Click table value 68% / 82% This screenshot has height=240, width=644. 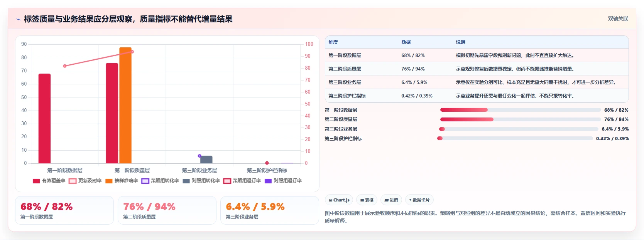click(413, 55)
